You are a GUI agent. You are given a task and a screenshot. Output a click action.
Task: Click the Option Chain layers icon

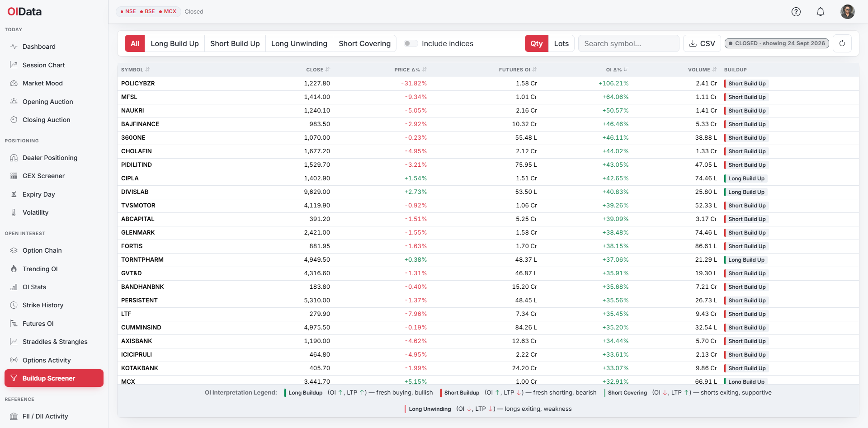click(14, 250)
